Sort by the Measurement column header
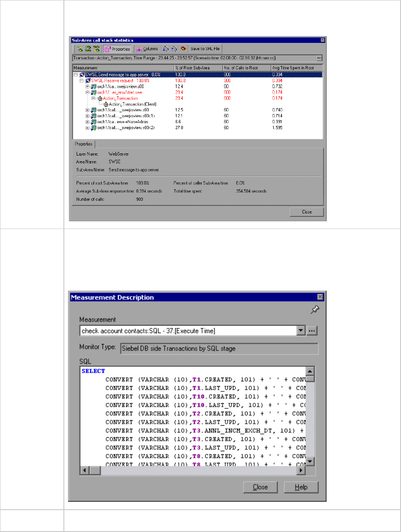The height and width of the screenshot is (532, 401). point(124,68)
